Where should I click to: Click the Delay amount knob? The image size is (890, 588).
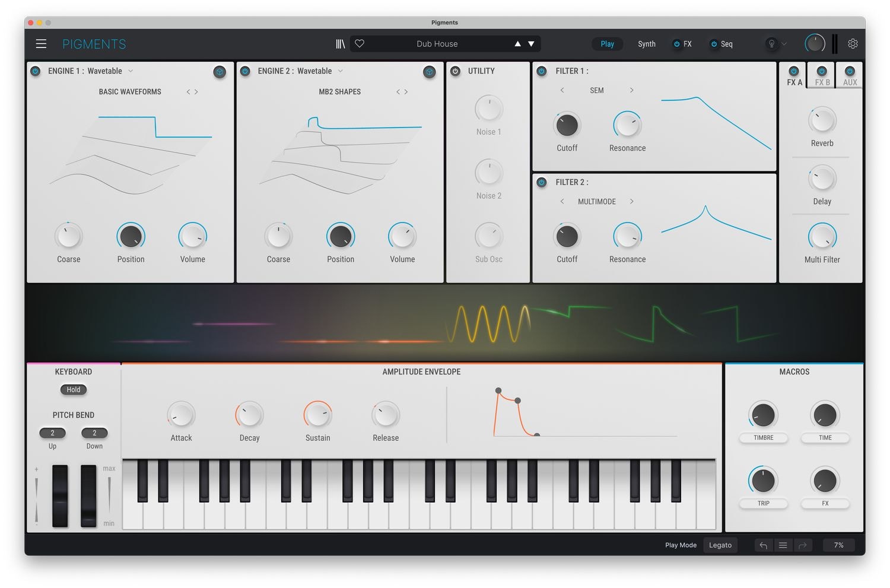coord(822,179)
